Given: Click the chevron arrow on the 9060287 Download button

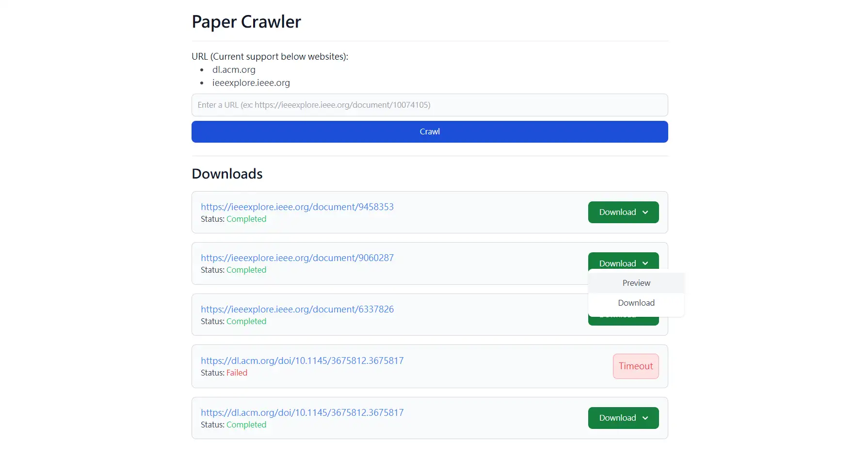Looking at the screenshot, I should tap(645, 263).
